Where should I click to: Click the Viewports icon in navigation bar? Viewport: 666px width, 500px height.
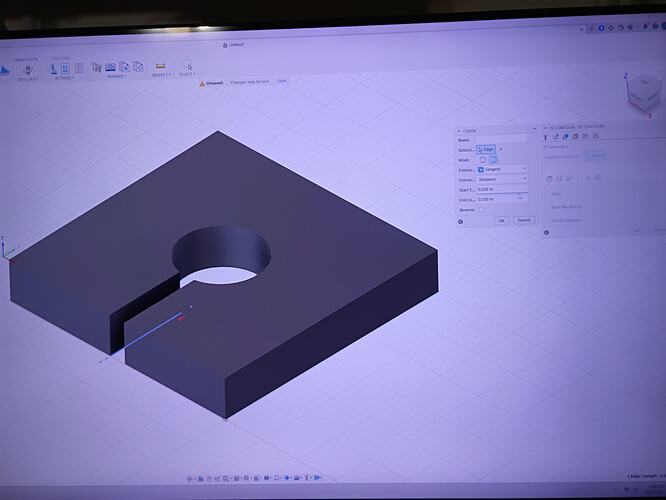[257, 478]
